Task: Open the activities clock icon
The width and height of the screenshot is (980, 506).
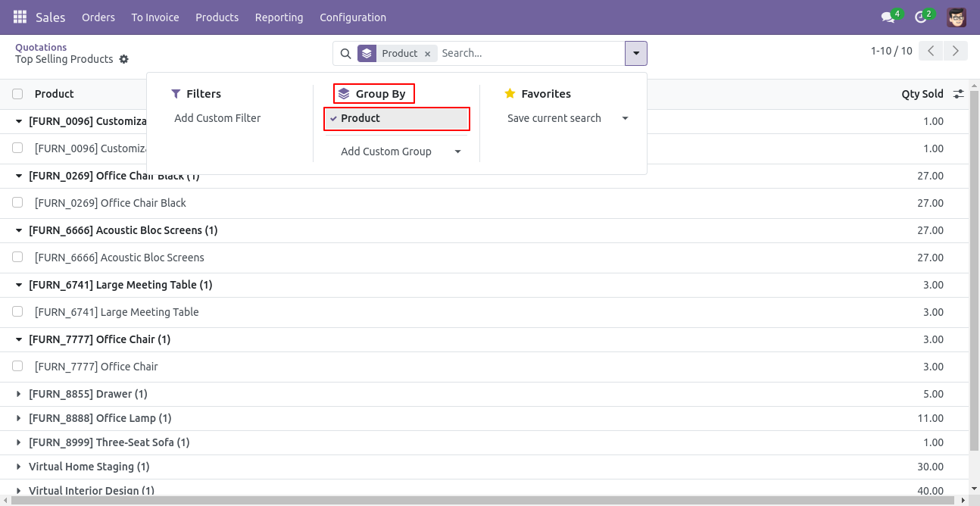Action: [922, 17]
